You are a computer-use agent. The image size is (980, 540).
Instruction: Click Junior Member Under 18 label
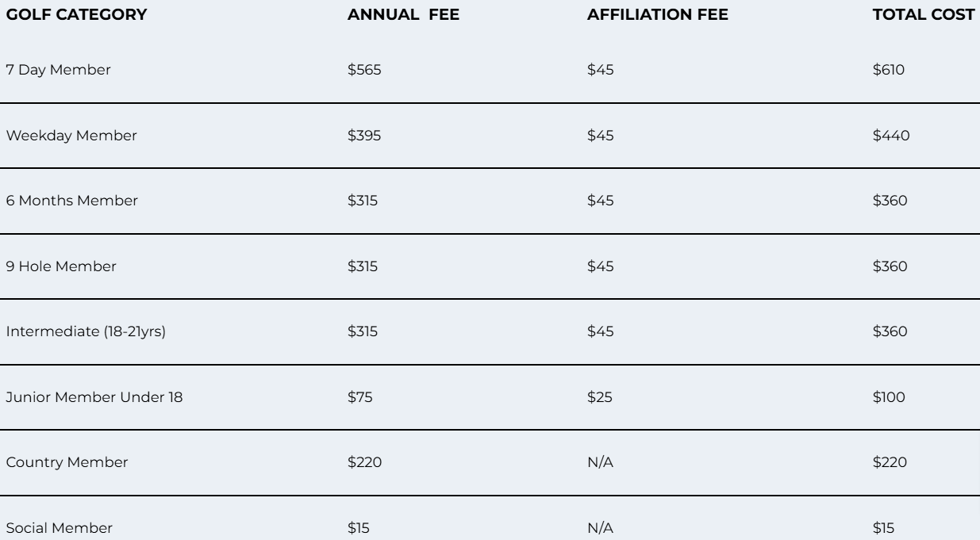[x=94, y=397]
